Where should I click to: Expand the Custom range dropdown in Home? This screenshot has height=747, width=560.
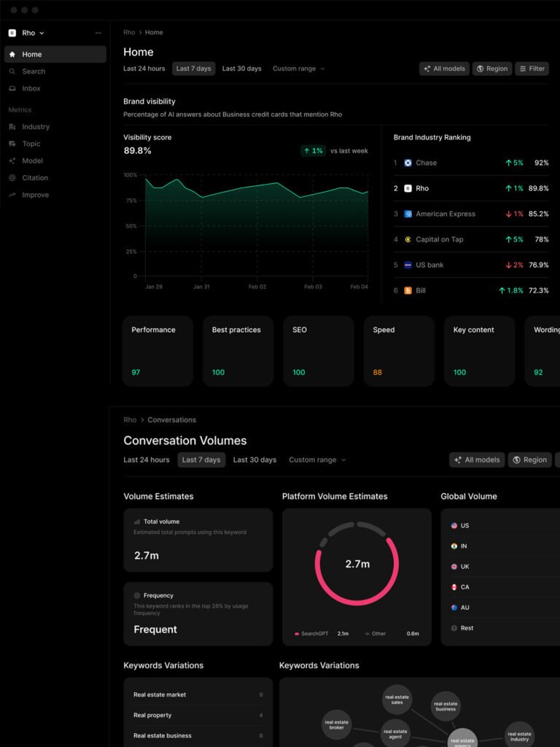(x=298, y=69)
